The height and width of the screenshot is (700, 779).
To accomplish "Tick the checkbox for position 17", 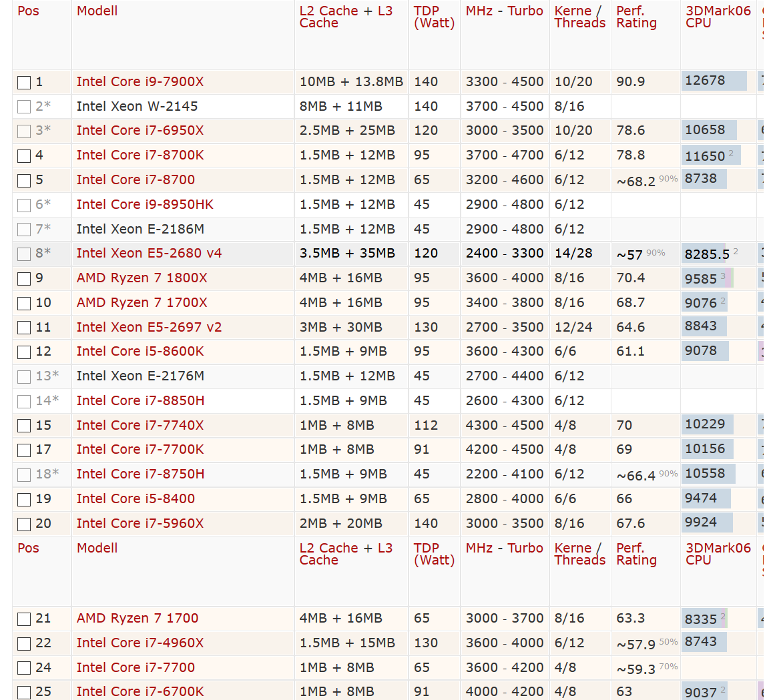I will pyautogui.click(x=24, y=450).
